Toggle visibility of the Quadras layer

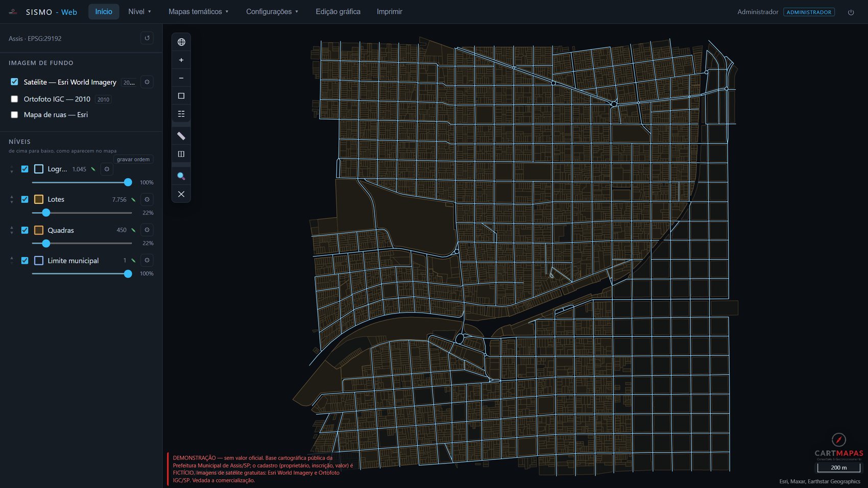[x=25, y=230]
